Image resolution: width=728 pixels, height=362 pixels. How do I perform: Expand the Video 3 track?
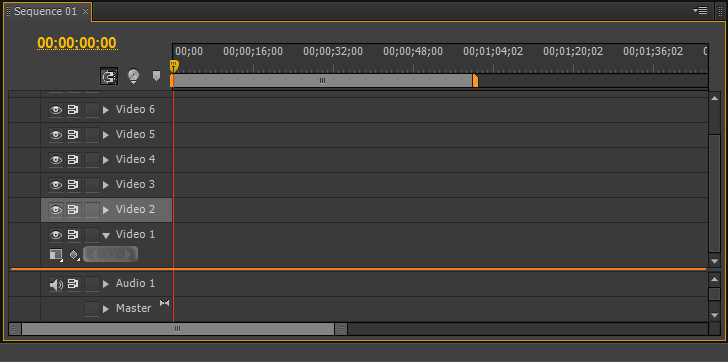(106, 185)
